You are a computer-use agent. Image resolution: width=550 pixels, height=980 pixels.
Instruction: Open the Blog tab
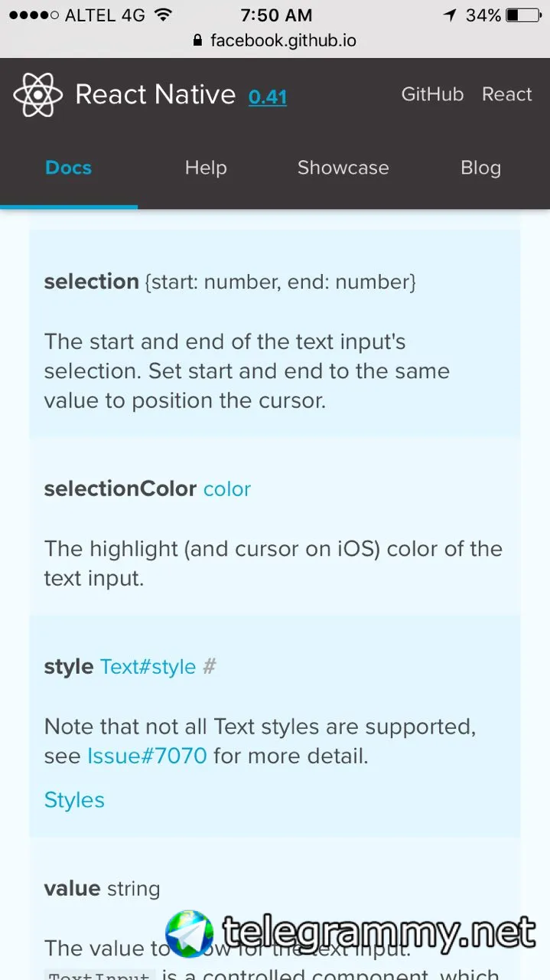tap(480, 168)
